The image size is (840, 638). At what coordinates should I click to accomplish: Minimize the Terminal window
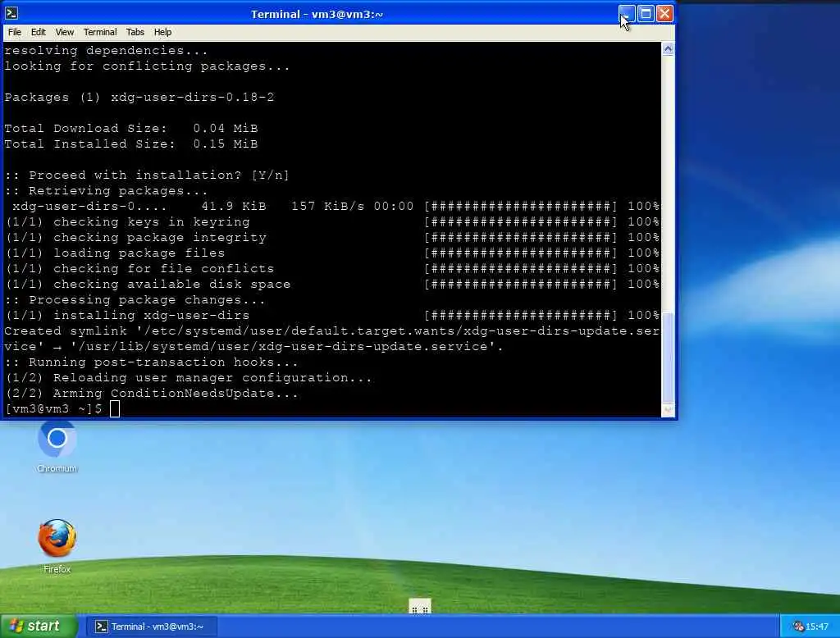click(x=627, y=13)
